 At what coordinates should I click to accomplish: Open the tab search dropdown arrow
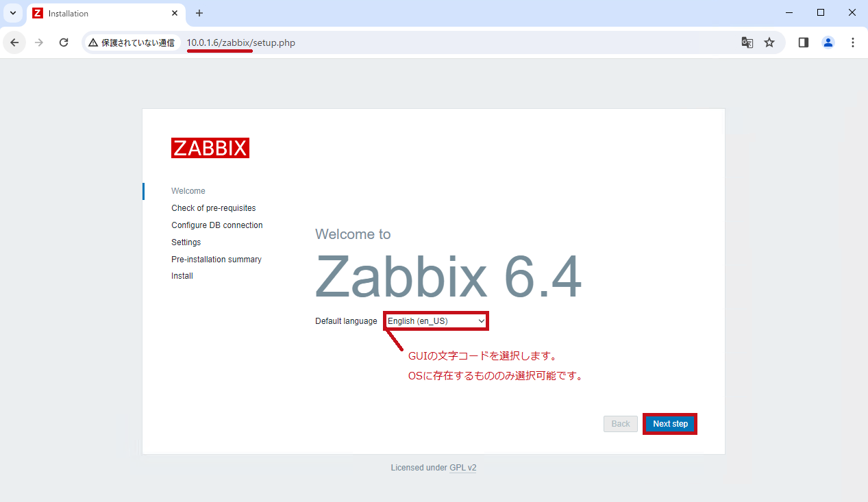(x=12, y=13)
